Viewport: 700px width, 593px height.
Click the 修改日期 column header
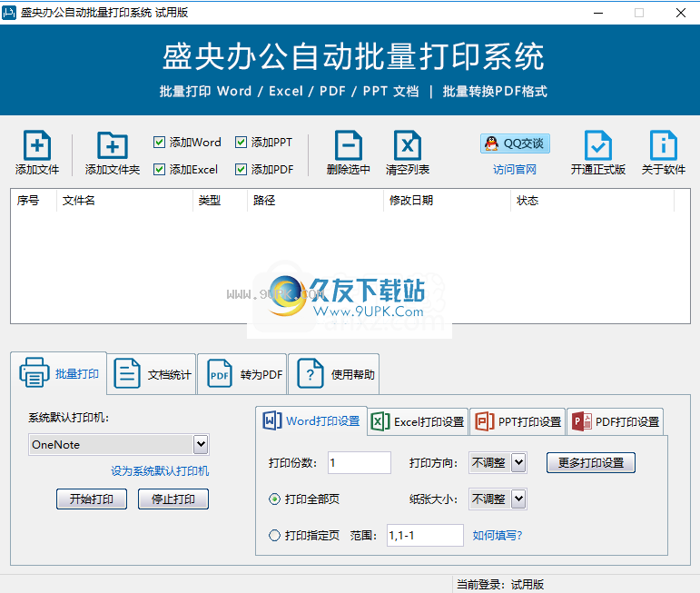[x=447, y=201]
